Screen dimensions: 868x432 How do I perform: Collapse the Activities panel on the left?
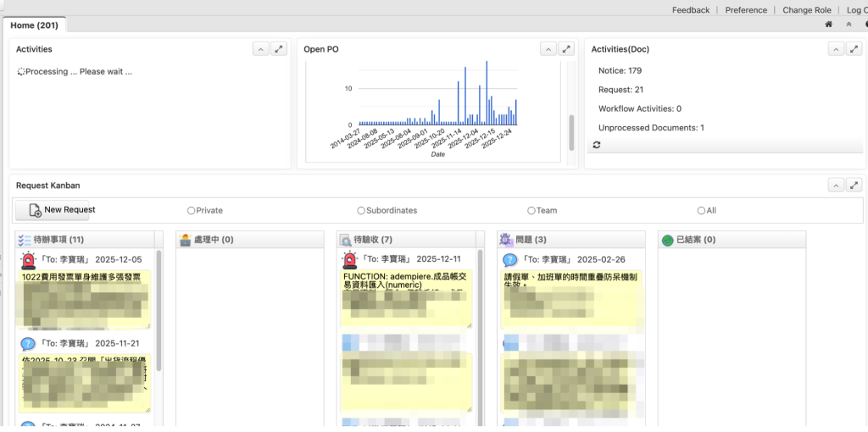click(260, 49)
